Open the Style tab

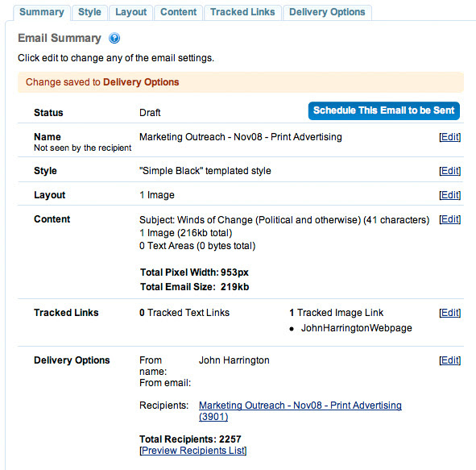[x=89, y=12]
